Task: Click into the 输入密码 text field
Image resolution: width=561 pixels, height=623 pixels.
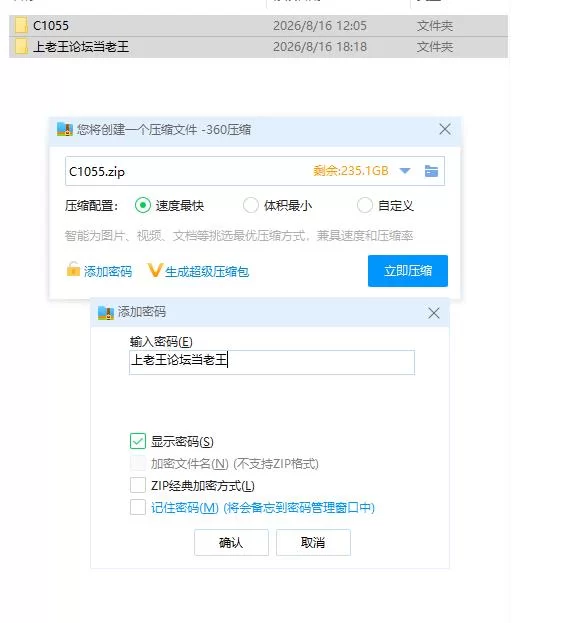Action: click(272, 362)
